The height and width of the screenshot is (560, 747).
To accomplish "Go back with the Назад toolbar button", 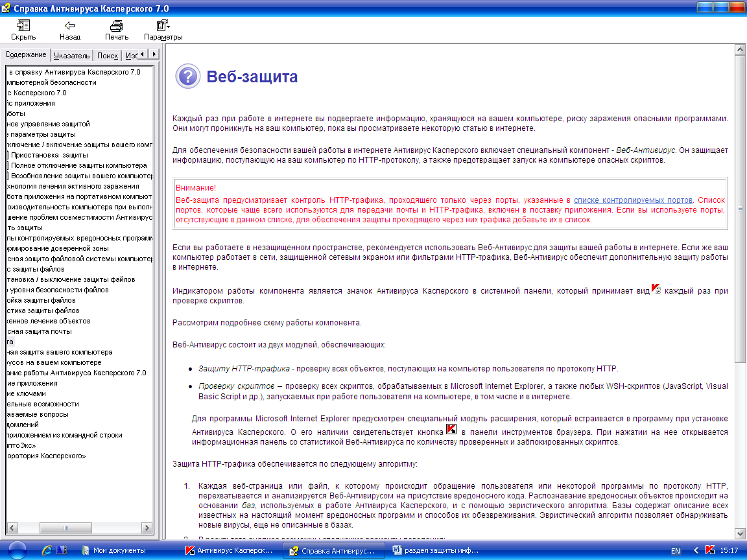I will (69, 30).
